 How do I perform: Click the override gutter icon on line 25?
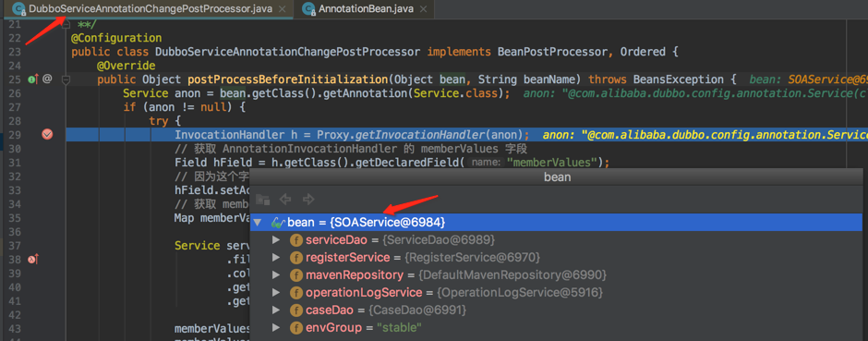pyautogui.click(x=32, y=79)
